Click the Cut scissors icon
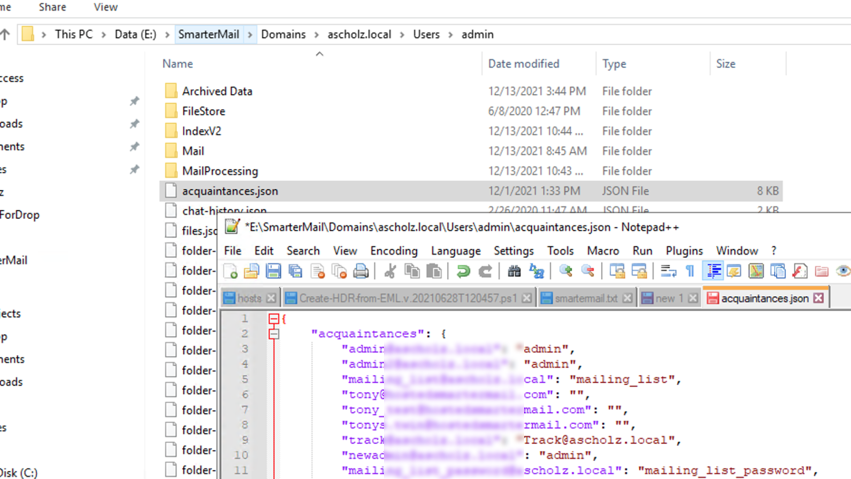851x479 pixels. (x=390, y=271)
